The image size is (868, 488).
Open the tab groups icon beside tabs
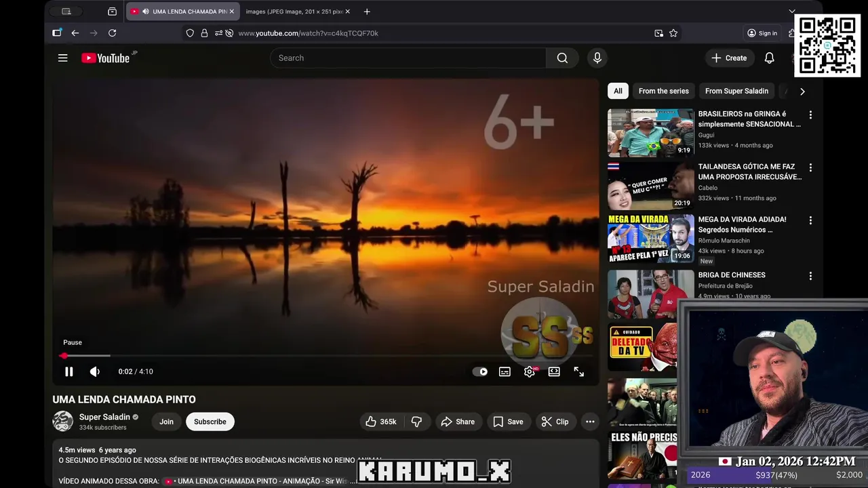pos(113,12)
